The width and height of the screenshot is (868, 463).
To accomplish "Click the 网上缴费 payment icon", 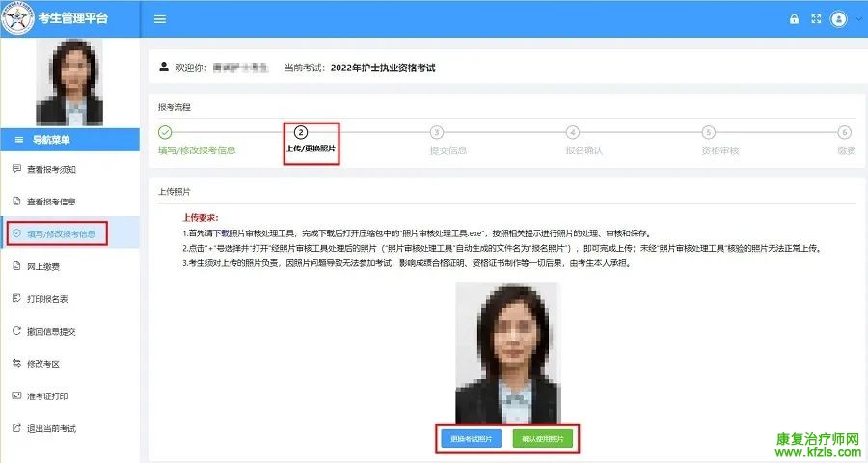I will tap(16, 266).
